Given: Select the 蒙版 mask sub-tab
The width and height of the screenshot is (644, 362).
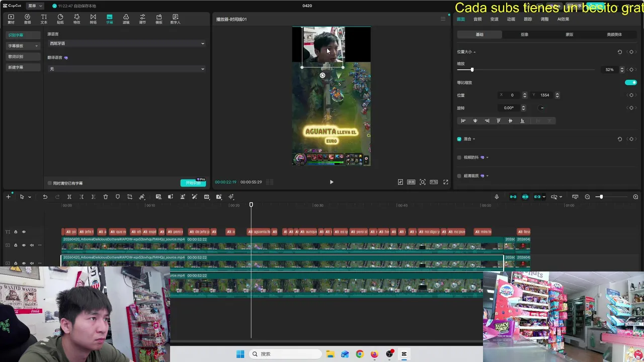Looking at the screenshot, I should (569, 35).
